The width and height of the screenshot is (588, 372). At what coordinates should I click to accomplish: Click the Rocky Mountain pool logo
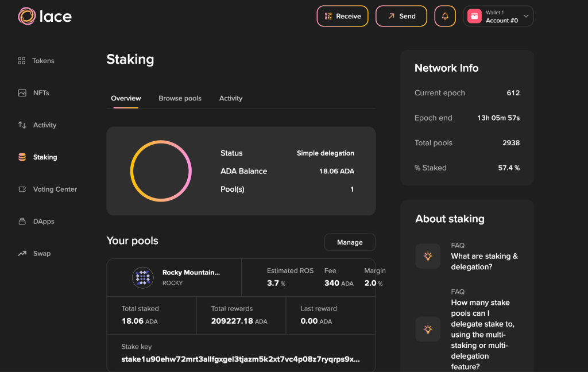[x=143, y=278]
